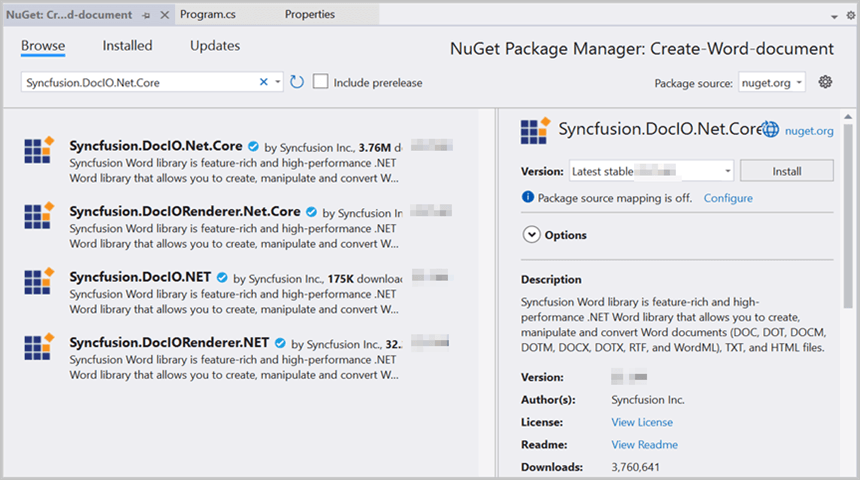Click the Syncfusion.DocIO.Net.Core package icon in list
The height and width of the screenshot is (480, 860).
(x=38, y=150)
